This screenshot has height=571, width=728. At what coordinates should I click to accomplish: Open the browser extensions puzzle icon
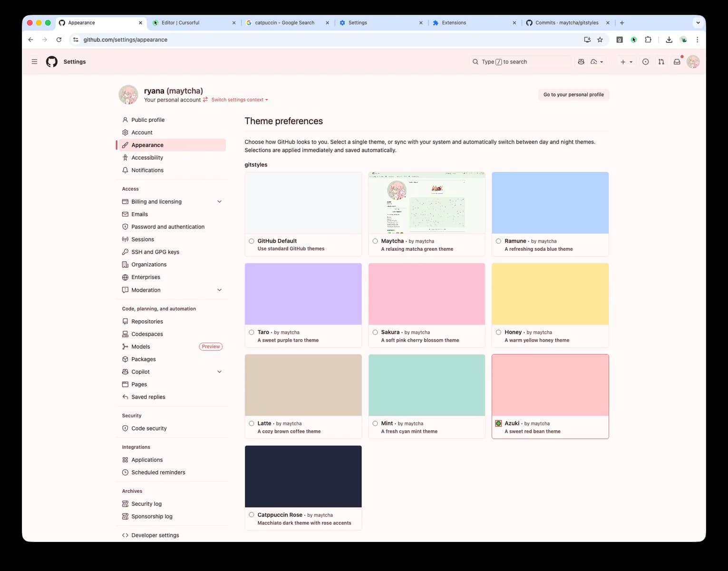point(648,40)
